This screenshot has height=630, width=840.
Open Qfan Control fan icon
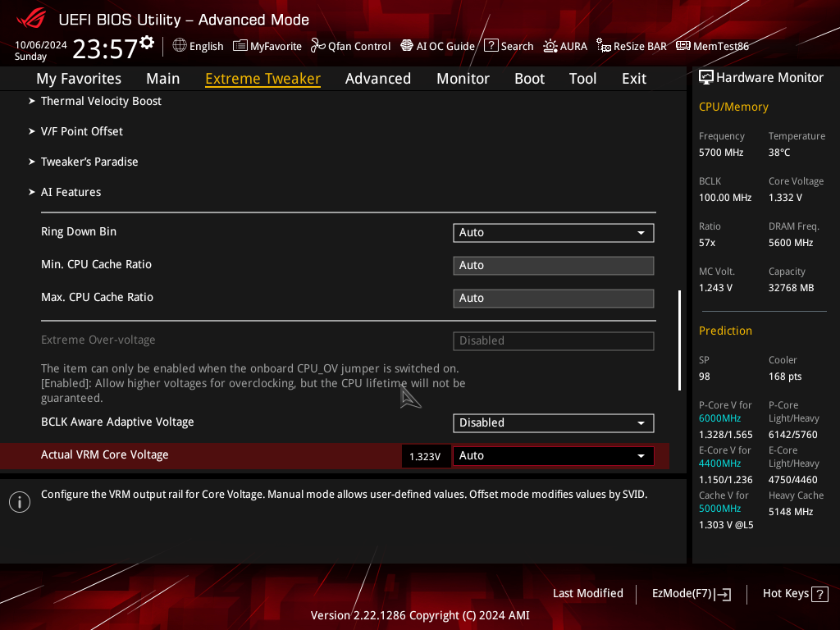tap(318, 46)
